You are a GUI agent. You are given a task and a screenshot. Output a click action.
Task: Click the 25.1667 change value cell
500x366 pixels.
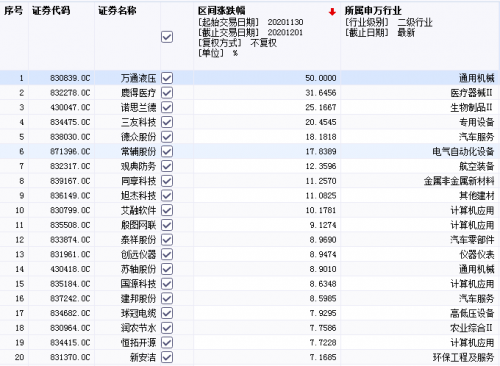321,107
